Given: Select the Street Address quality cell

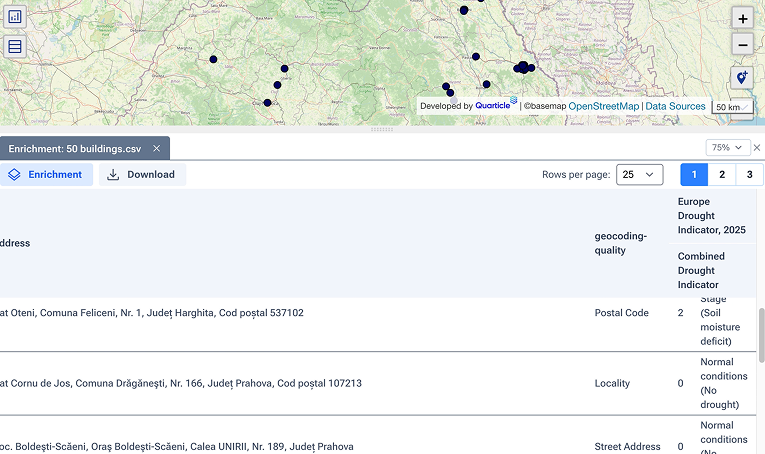Looking at the screenshot, I should point(627,446).
